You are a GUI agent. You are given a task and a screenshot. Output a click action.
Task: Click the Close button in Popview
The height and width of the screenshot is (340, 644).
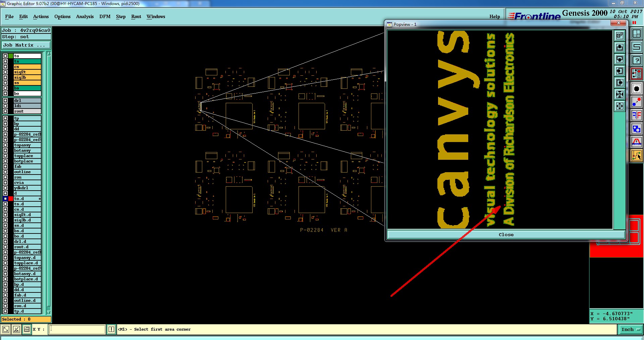(x=506, y=234)
